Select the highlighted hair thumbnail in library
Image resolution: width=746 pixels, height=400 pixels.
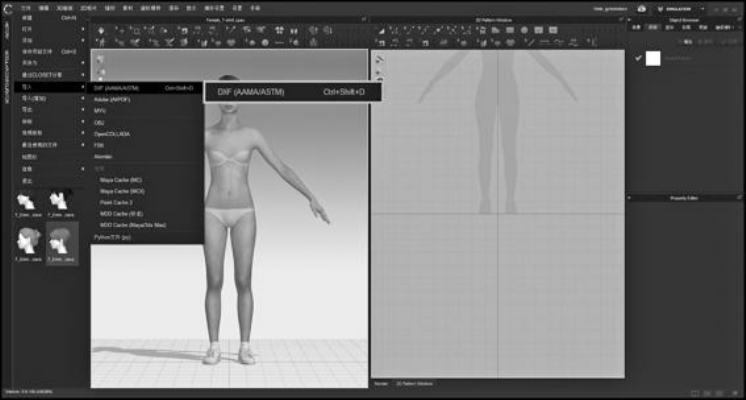tap(62, 241)
